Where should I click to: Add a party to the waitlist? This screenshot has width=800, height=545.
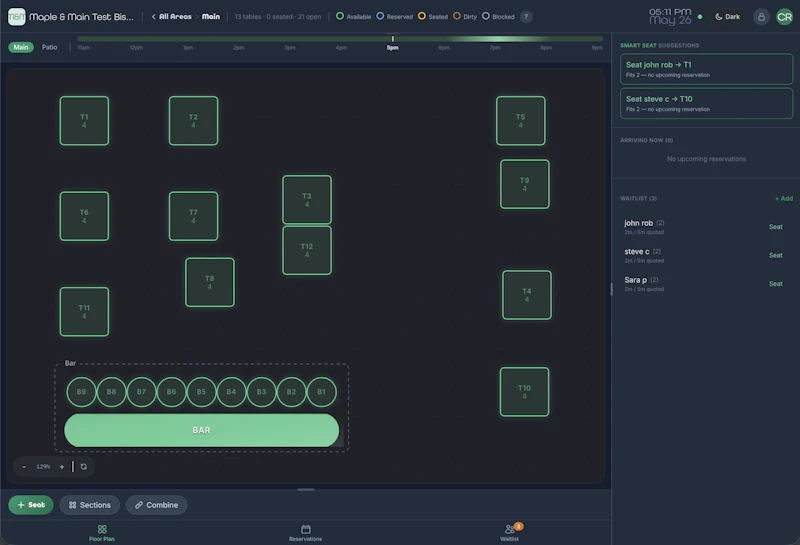[784, 199]
